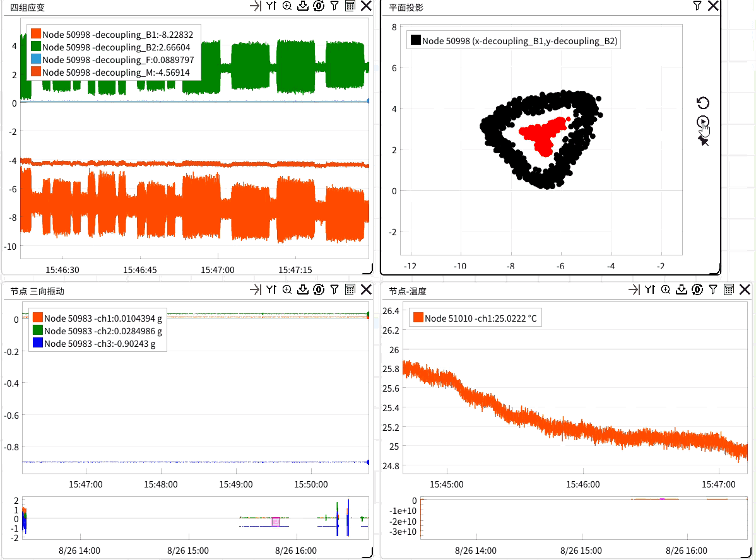The image size is (756, 560).
Task: Close the 节点-温度 panel
Action: [745, 290]
